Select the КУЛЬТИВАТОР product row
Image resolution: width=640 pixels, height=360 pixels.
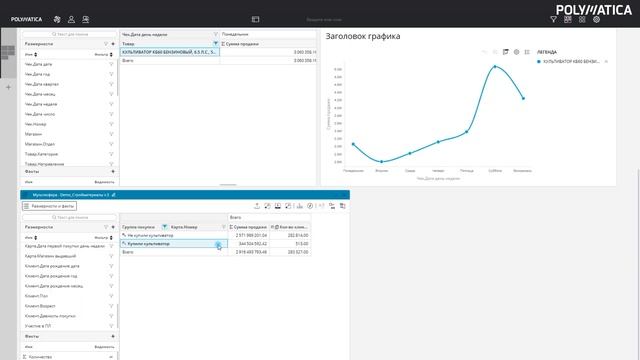169,52
